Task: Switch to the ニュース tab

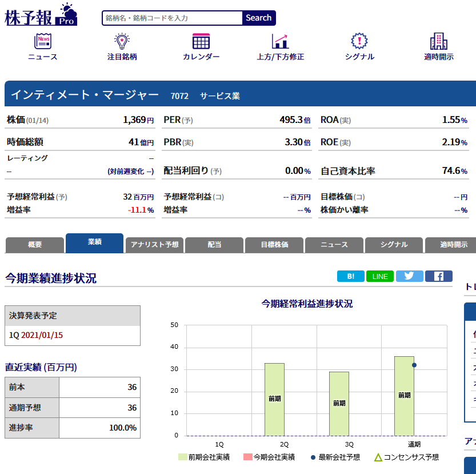Action: point(334,245)
